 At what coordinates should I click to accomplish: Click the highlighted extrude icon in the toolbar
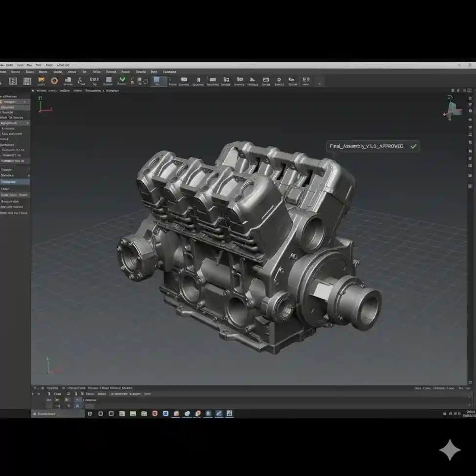click(x=159, y=82)
